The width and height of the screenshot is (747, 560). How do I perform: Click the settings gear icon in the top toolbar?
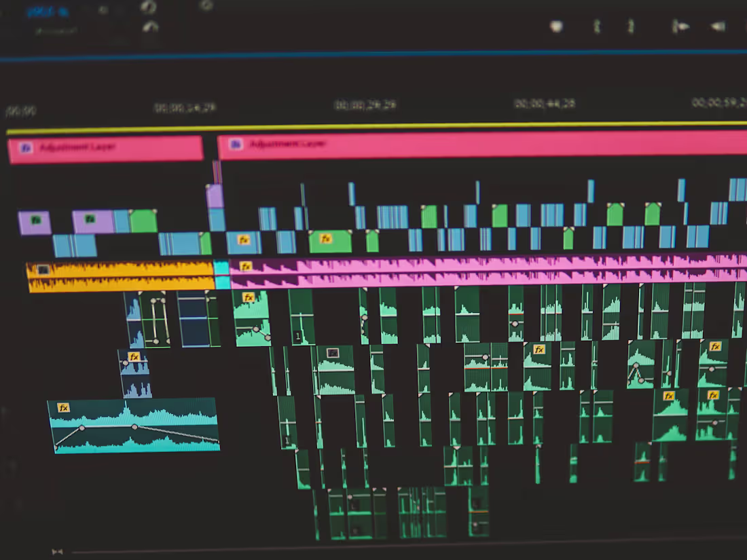coord(204,5)
